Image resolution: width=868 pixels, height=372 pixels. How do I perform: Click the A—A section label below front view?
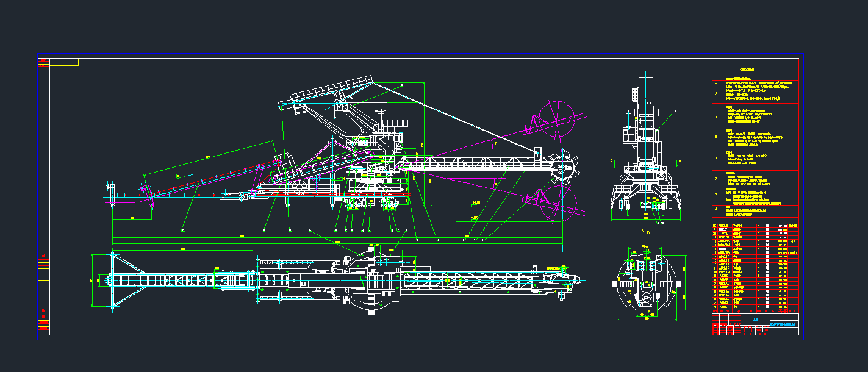(x=645, y=232)
